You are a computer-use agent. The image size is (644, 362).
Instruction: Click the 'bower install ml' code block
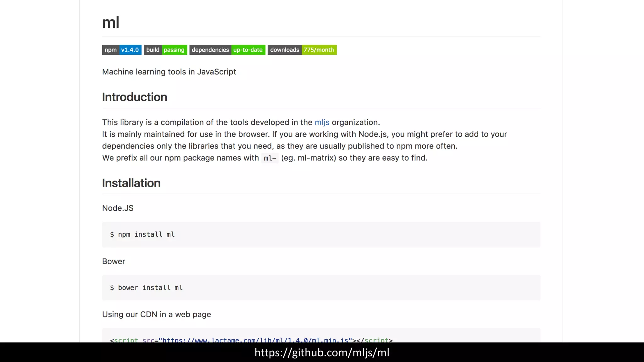146,288
